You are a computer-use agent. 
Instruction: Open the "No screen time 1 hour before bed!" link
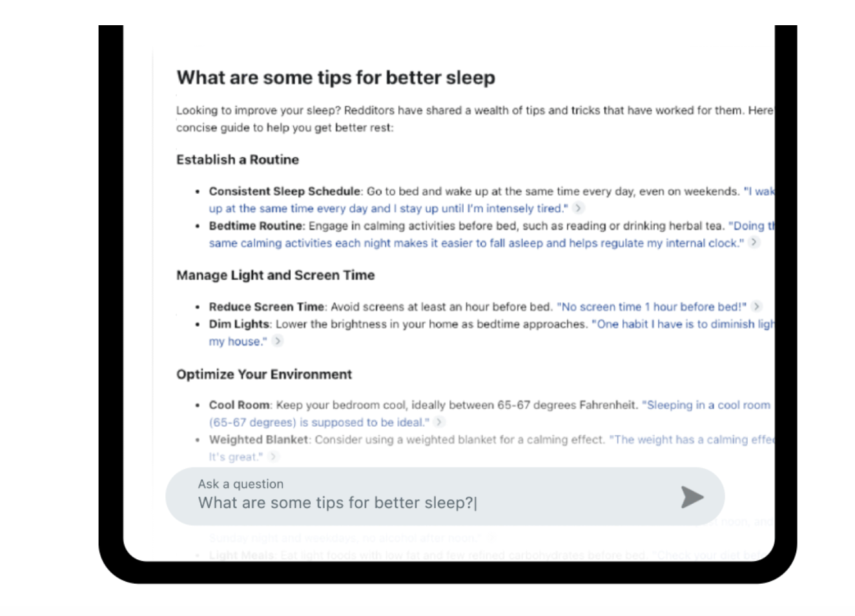tap(651, 307)
